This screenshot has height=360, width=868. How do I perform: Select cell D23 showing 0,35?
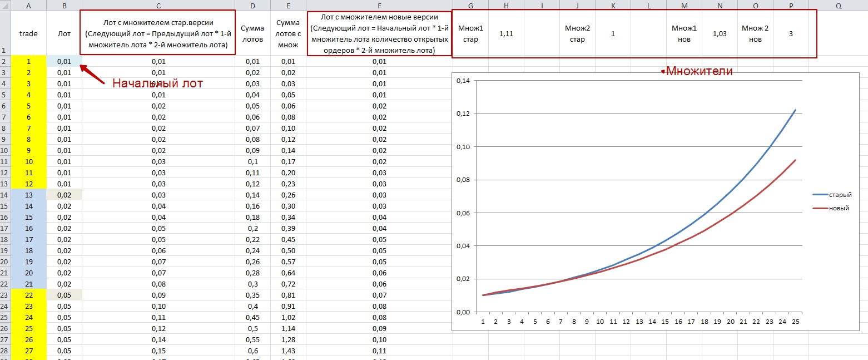tap(252, 295)
